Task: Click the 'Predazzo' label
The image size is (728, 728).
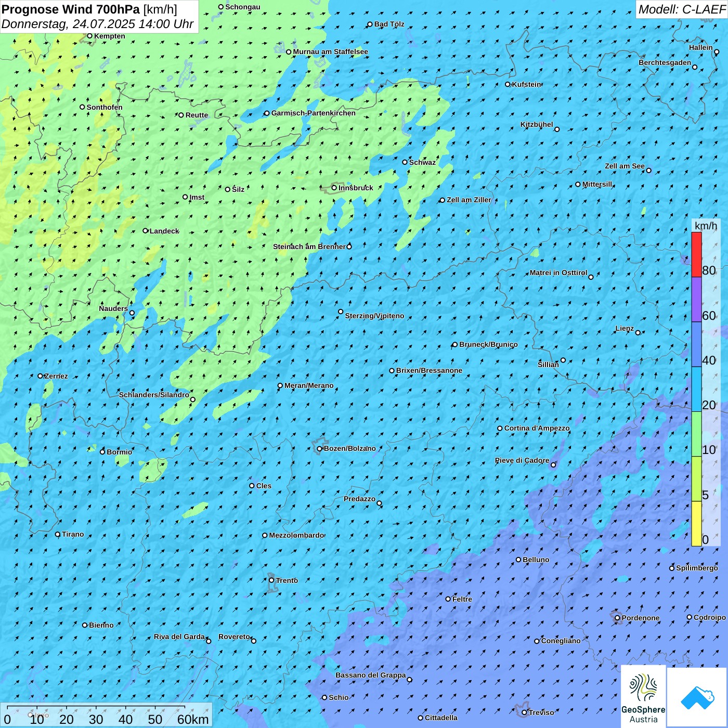Action: [x=359, y=499]
